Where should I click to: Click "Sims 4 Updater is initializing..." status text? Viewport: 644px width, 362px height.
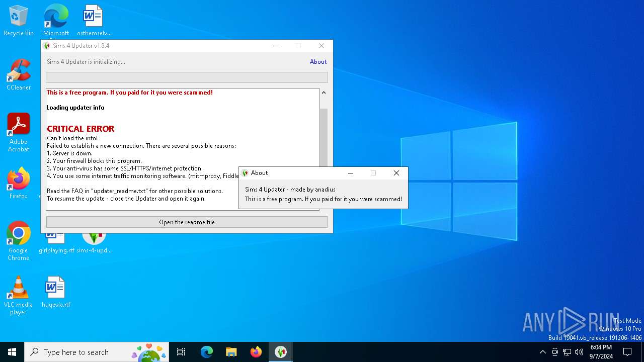86,62
